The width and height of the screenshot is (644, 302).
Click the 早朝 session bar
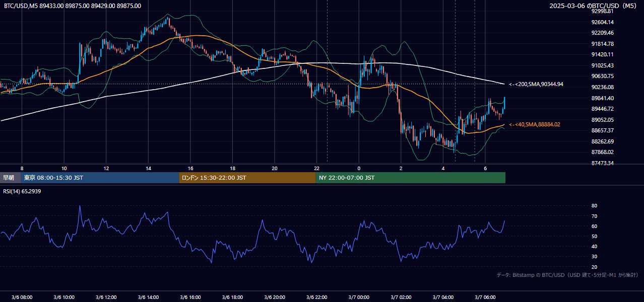pyautogui.click(x=10, y=178)
